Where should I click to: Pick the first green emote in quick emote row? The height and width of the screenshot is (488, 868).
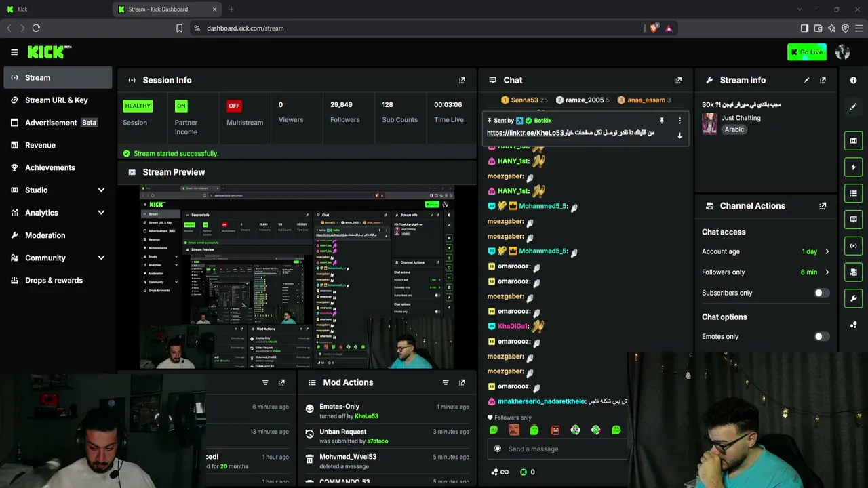click(494, 430)
